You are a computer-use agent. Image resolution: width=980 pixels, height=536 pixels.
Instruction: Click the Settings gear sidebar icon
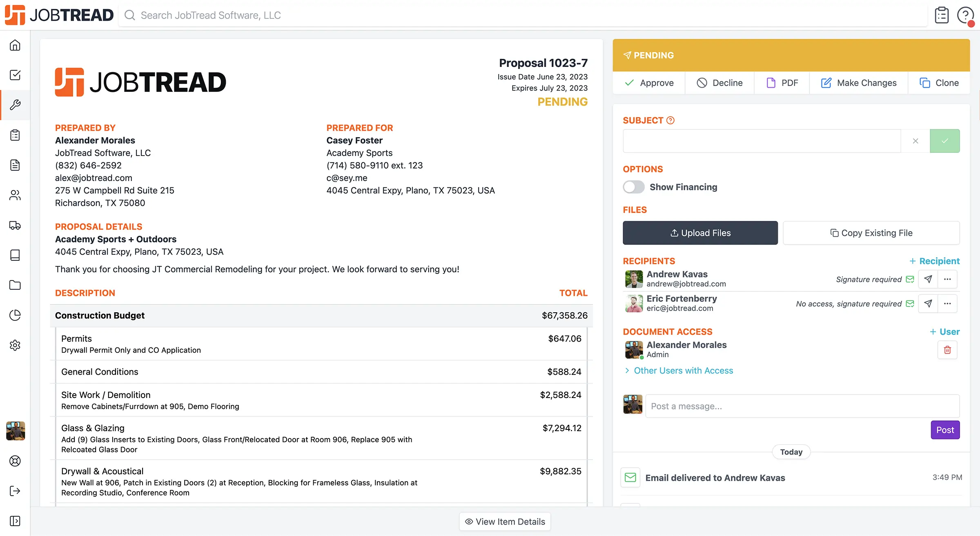(15, 345)
